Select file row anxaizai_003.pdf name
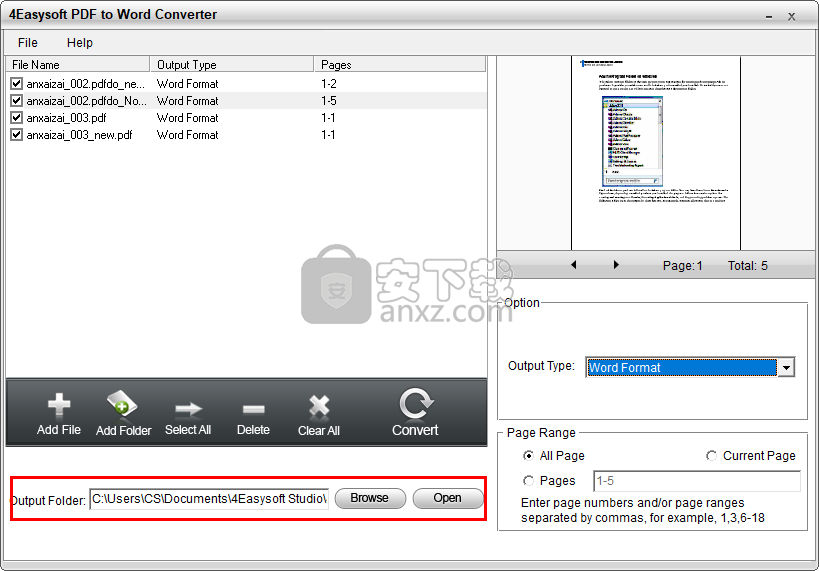Image resolution: width=819 pixels, height=571 pixels. [66, 118]
